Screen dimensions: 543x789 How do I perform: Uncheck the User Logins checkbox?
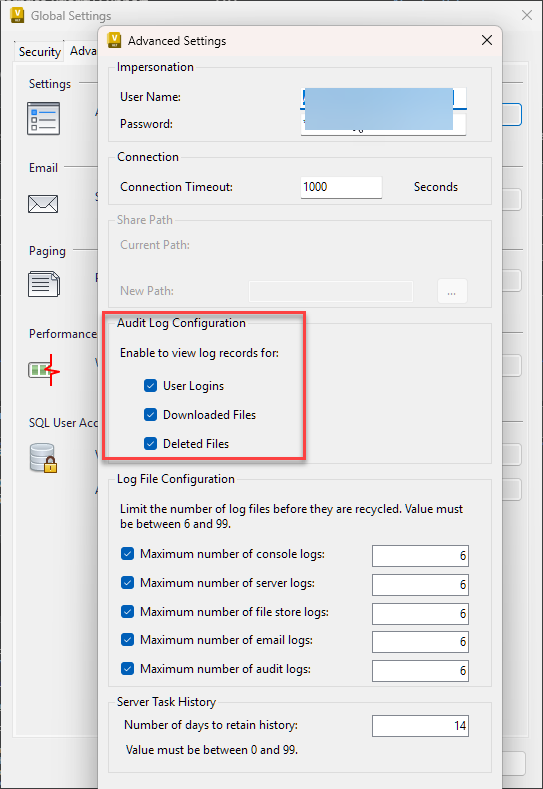pyautogui.click(x=150, y=386)
